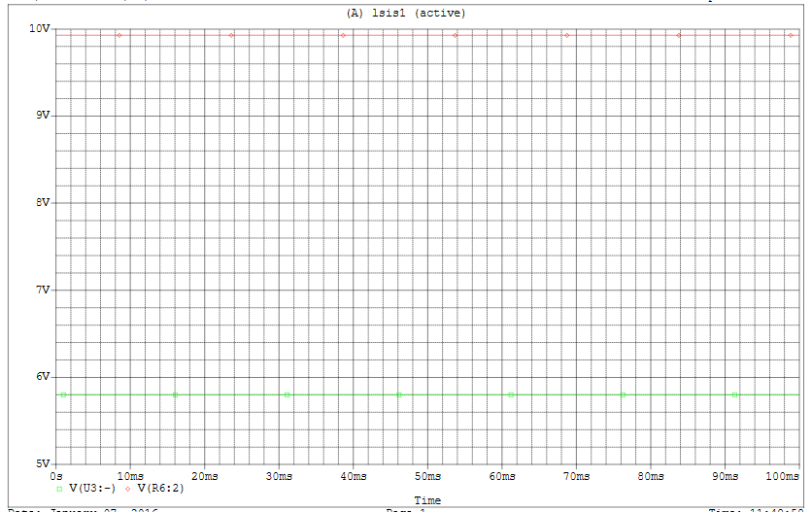Click the red diamond legend symbol for V(R6:2)
The width and height of the screenshot is (812, 512).
[x=128, y=488]
